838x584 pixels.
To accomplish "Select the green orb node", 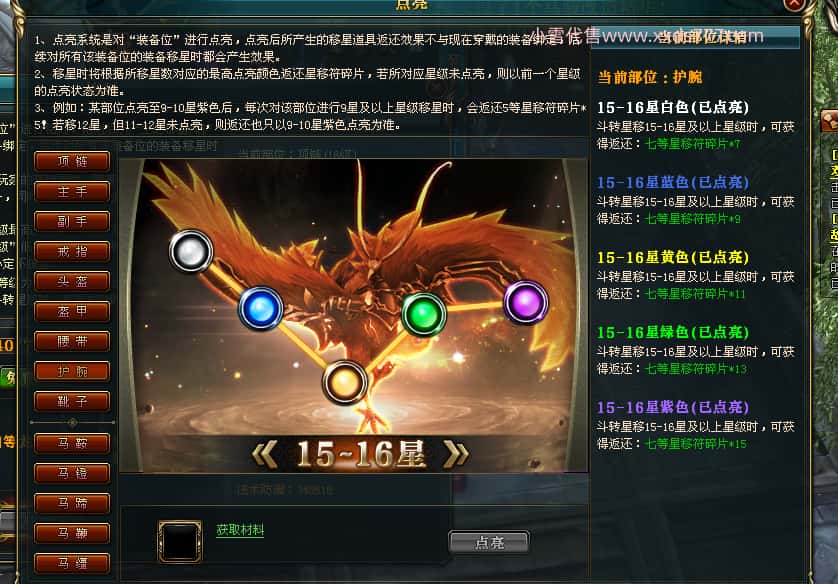I will [x=424, y=314].
